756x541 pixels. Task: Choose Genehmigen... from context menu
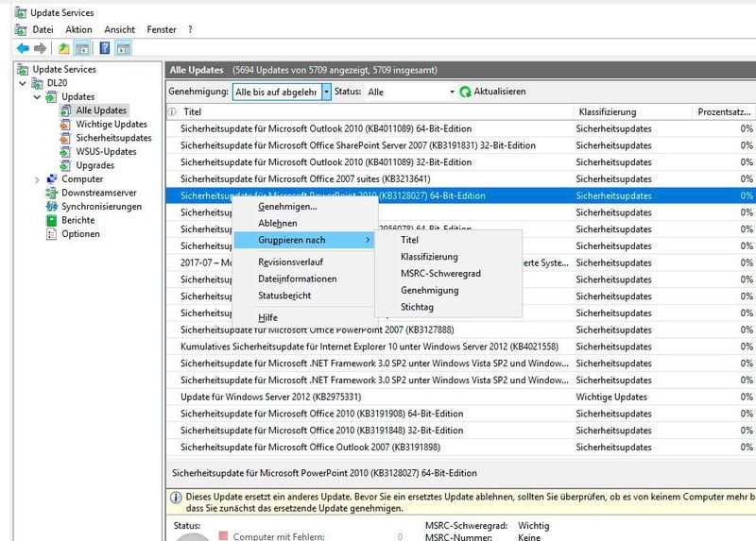click(x=303, y=207)
